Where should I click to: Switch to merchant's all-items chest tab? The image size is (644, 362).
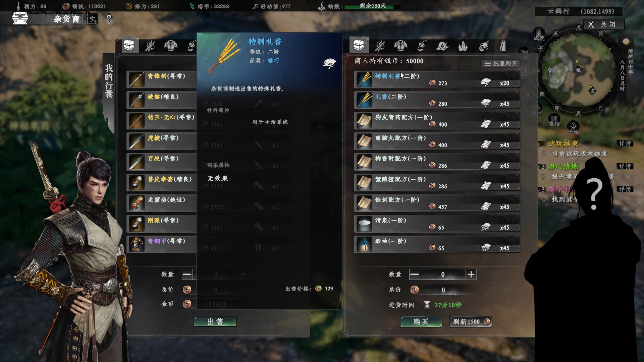pos(359,45)
